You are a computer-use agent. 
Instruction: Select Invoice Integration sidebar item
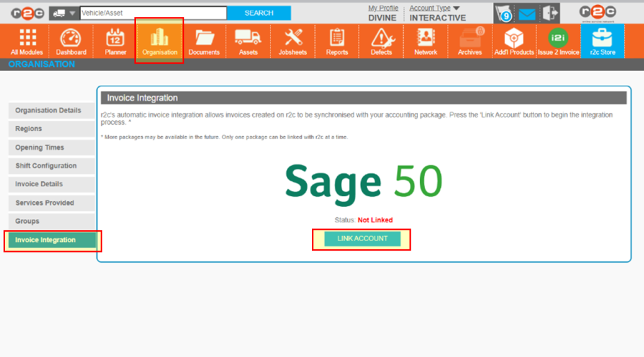(x=52, y=240)
